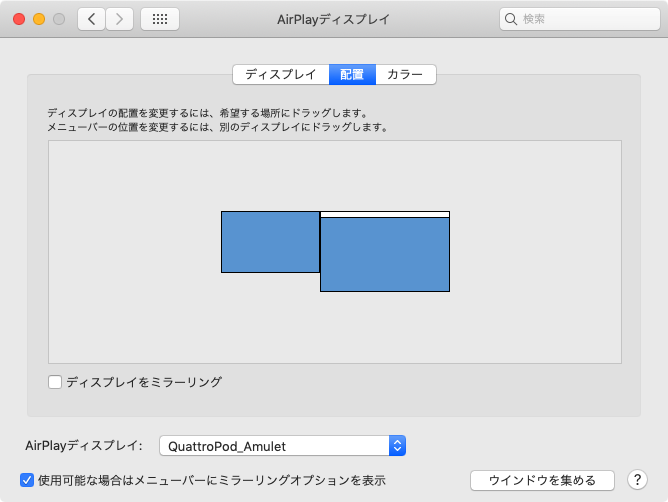Click the ウインドウを集める button
This screenshot has height=502, width=668.
542,480
